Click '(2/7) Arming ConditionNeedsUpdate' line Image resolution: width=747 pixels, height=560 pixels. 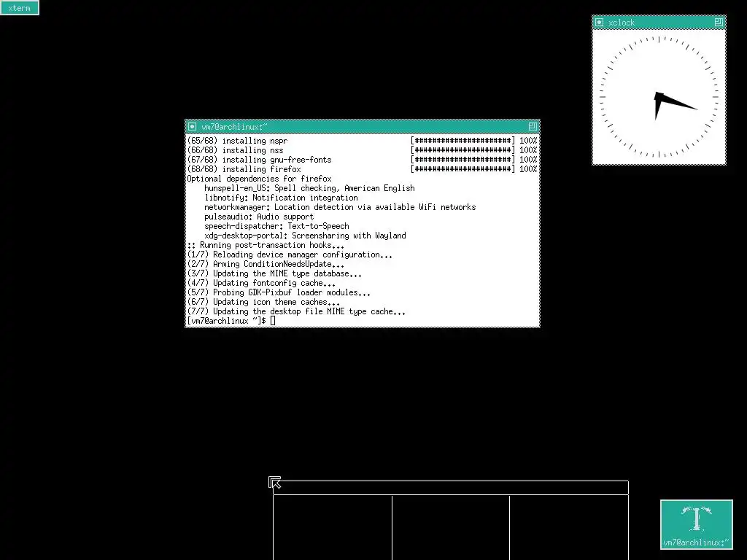[x=266, y=264]
